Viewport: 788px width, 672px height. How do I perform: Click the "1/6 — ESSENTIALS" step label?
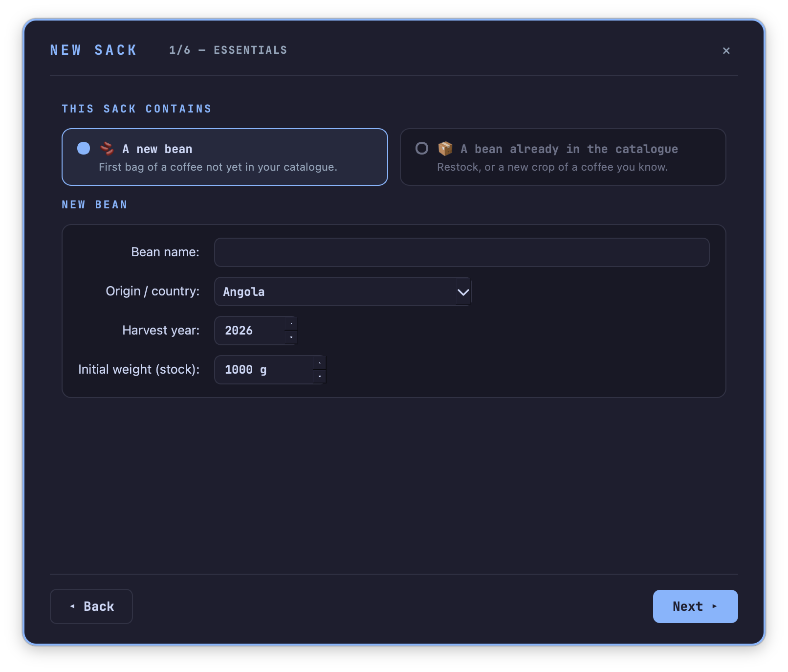(228, 50)
